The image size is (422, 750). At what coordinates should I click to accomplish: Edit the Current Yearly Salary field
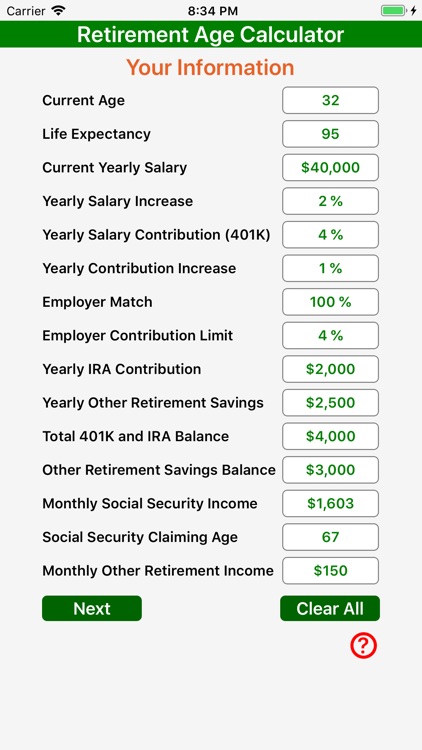click(x=331, y=167)
